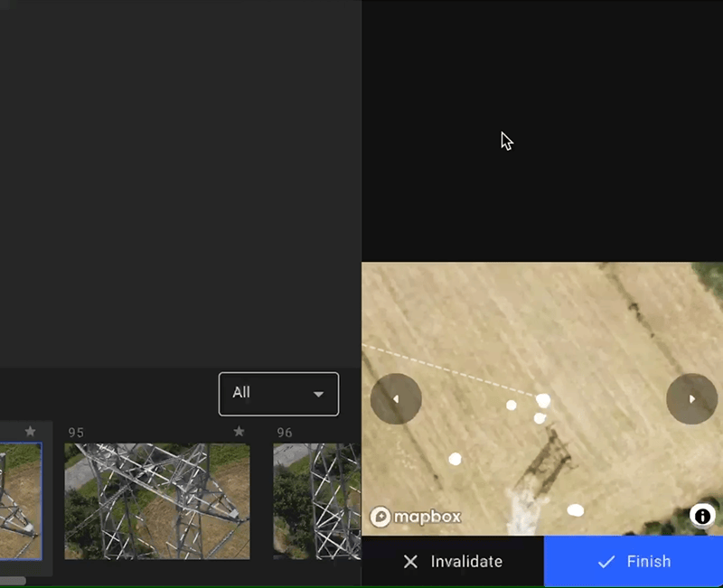Navigate to previous photo with left arrow

click(396, 398)
